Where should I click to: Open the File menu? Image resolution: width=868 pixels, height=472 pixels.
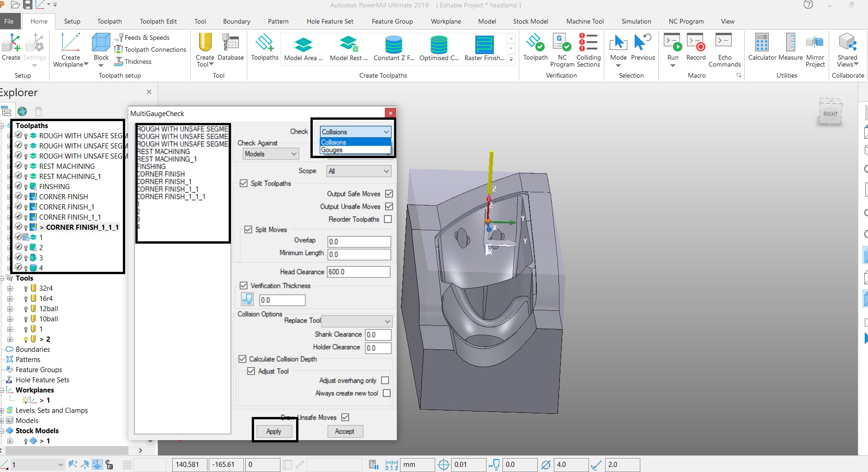9,21
